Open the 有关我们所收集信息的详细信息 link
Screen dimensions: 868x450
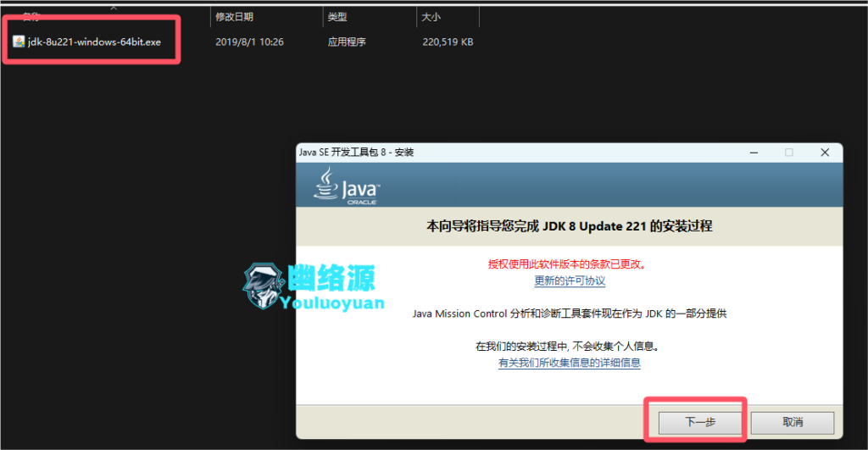pos(570,363)
